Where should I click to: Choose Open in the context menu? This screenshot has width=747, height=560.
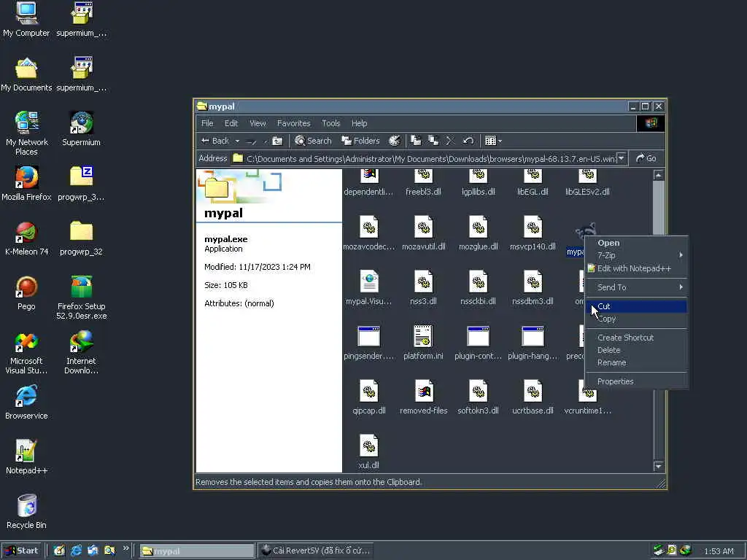click(635, 243)
